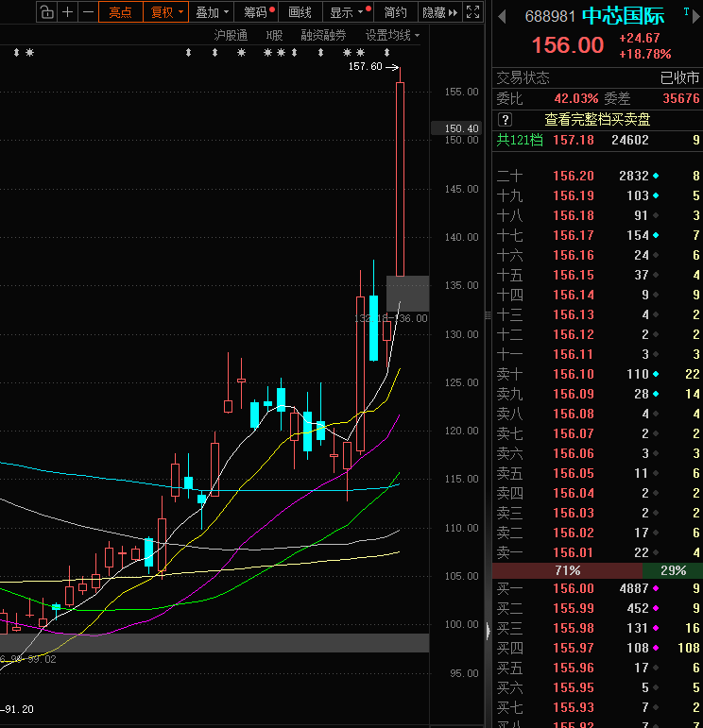Zoom out chart with minus button
703x728 pixels.
[x=88, y=12]
